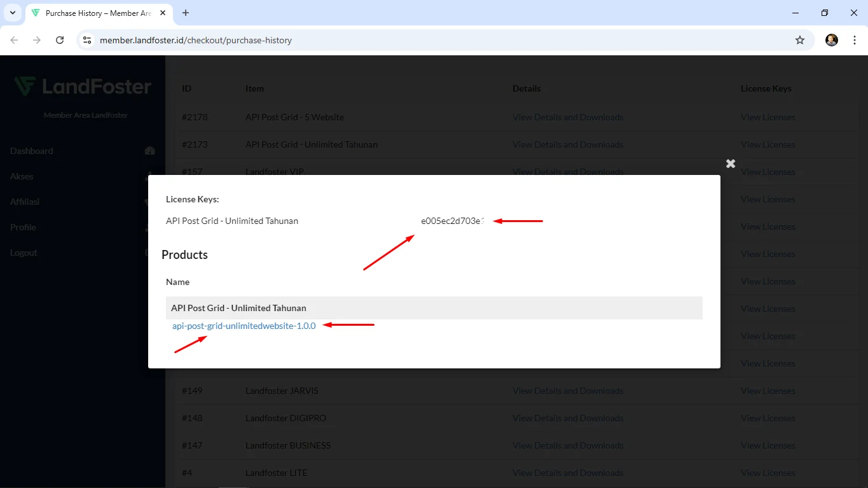This screenshot has width=868, height=488.
Task: Open the Chrome tab search dropdown
Action: tap(12, 13)
